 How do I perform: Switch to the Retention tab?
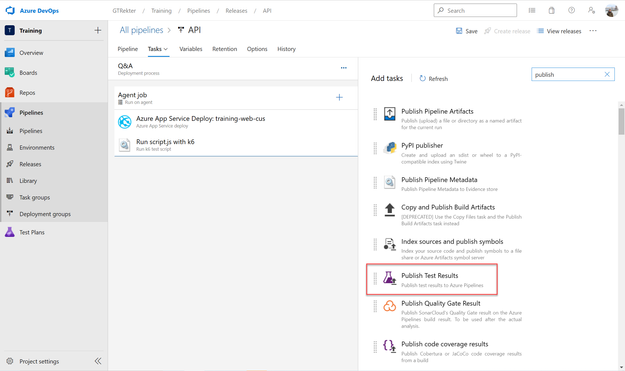click(x=224, y=49)
